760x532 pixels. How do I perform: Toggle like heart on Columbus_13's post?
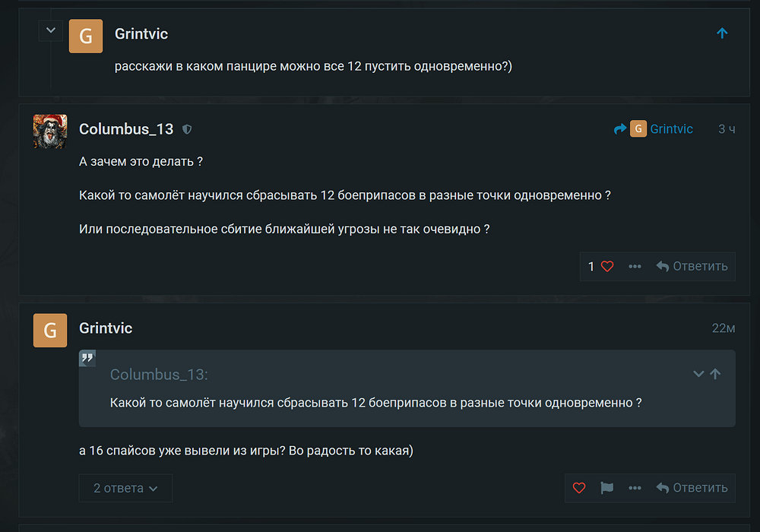[x=607, y=267]
